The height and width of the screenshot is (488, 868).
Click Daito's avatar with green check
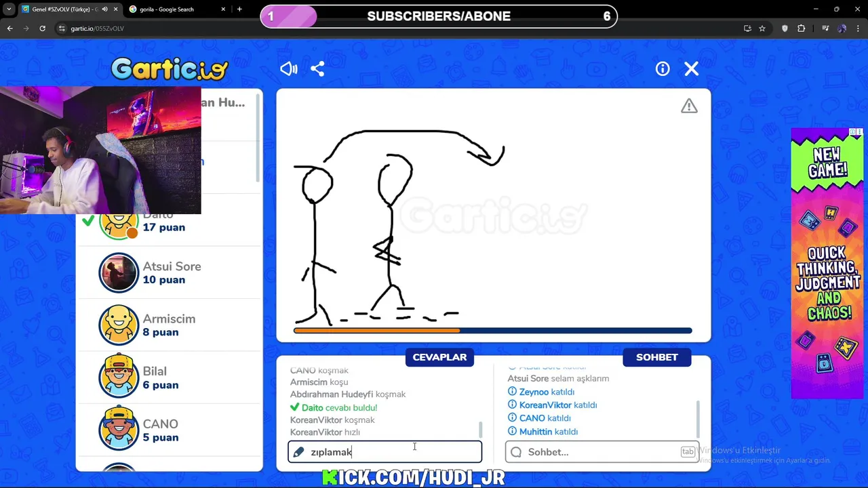[119, 226]
